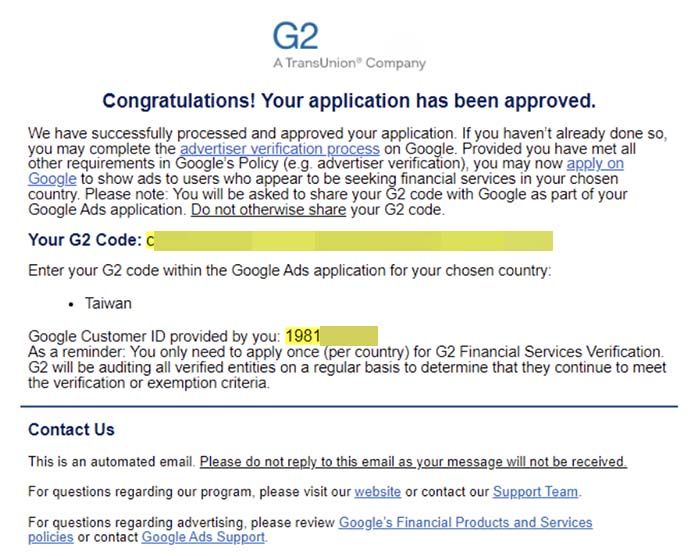Contact Google Ads Support via link

[203, 537]
